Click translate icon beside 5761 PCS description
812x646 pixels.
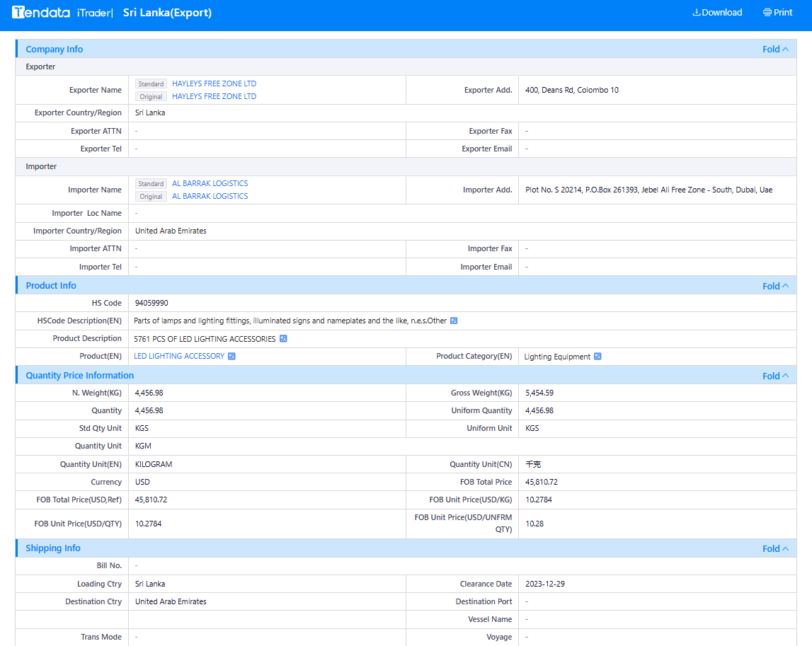tap(283, 338)
